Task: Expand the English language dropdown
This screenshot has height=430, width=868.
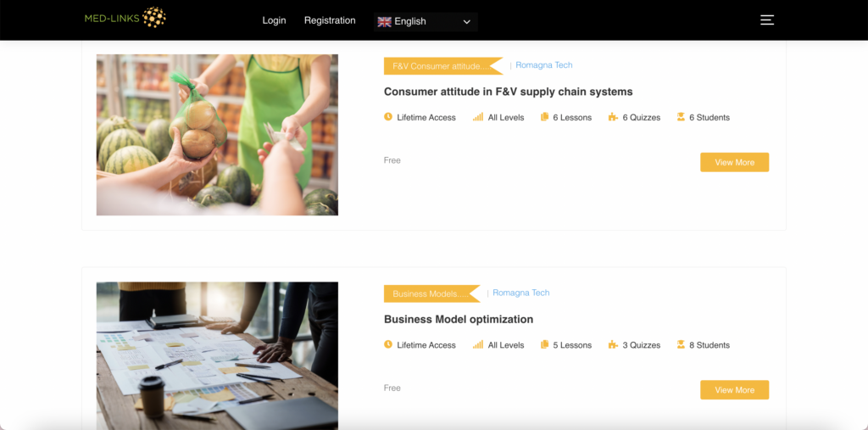Action: [426, 21]
